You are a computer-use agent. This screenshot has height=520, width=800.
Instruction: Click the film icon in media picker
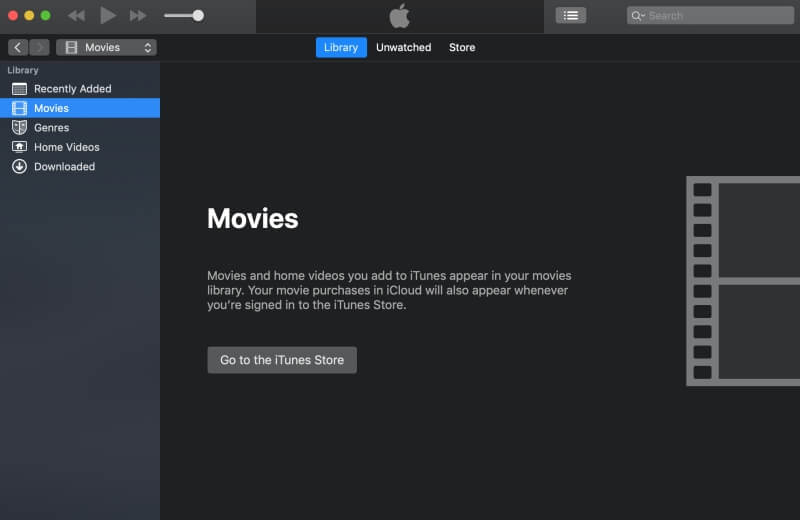click(71, 47)
